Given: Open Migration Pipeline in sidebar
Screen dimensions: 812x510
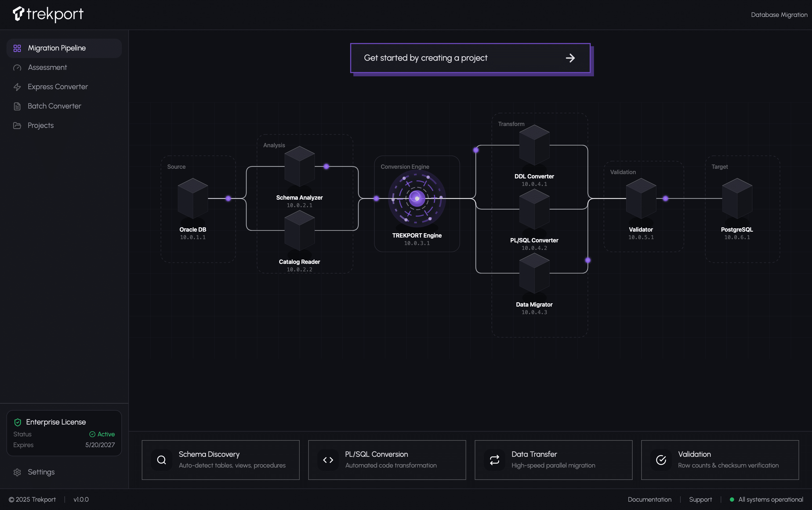Looking at the screenshot, I should click(64, 48).
